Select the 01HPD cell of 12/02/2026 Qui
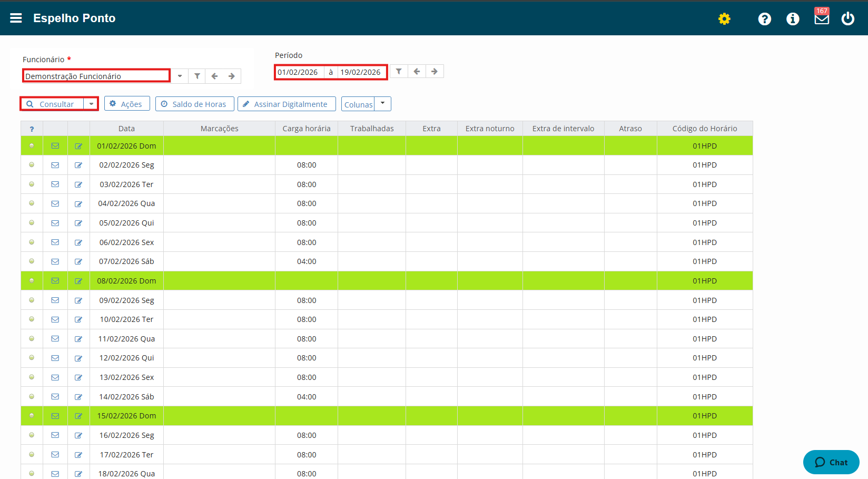868x479 pixels. tap(705, 358)
